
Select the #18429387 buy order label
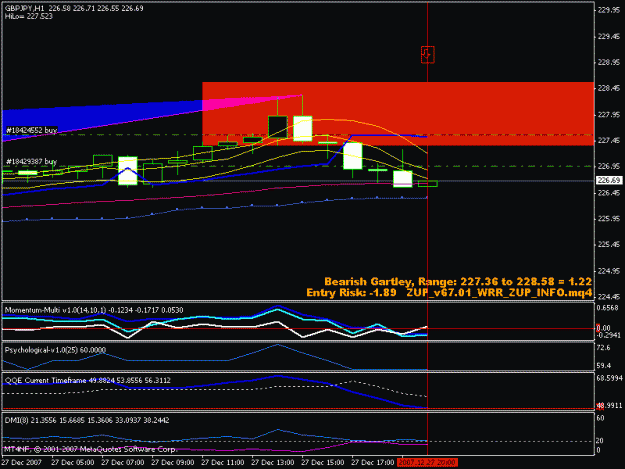point(31,161)
